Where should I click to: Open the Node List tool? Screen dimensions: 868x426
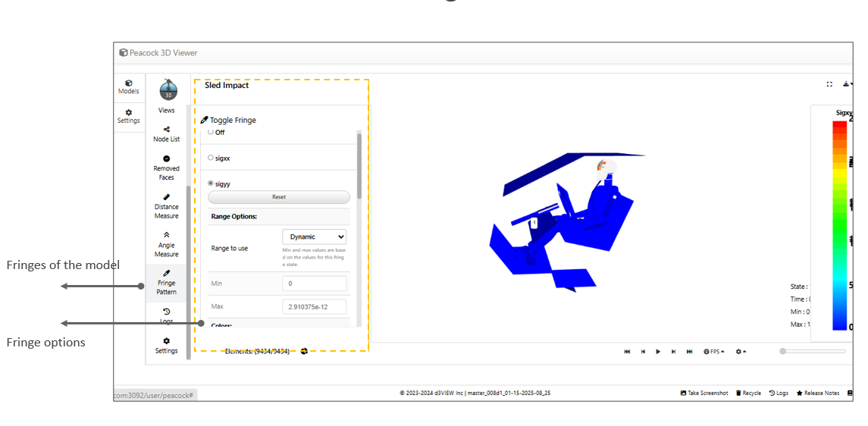(167, 134)
